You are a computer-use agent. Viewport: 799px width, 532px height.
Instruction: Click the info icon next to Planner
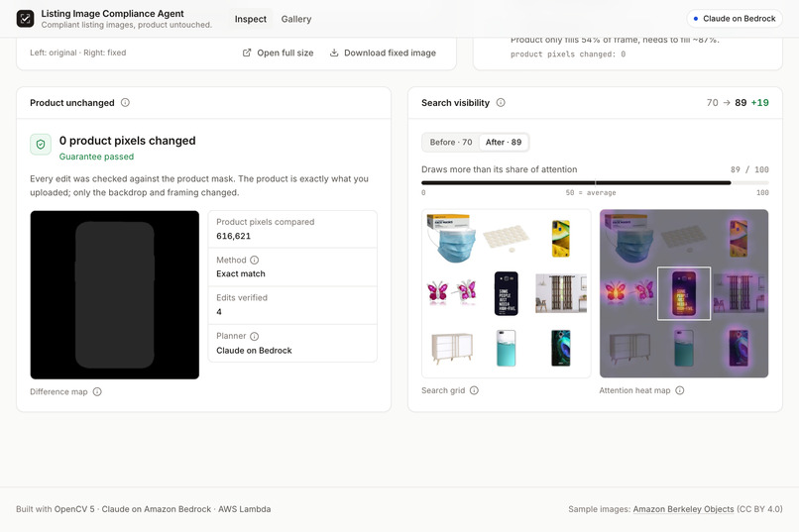click(x=255, y=336)
